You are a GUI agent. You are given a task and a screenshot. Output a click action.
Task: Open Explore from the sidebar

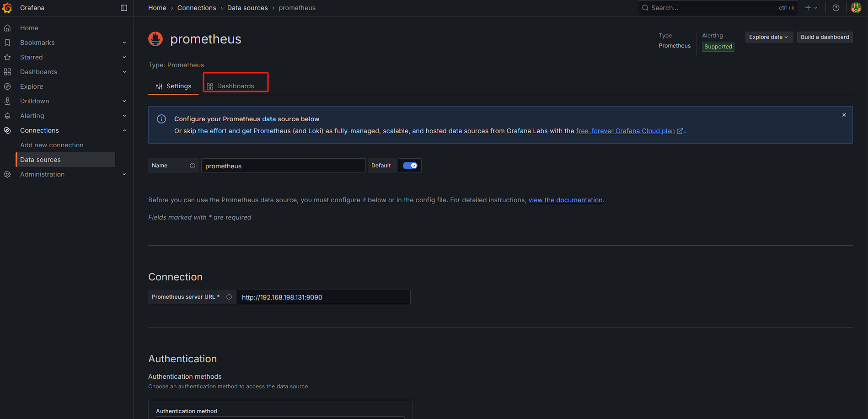coord(32,86)
